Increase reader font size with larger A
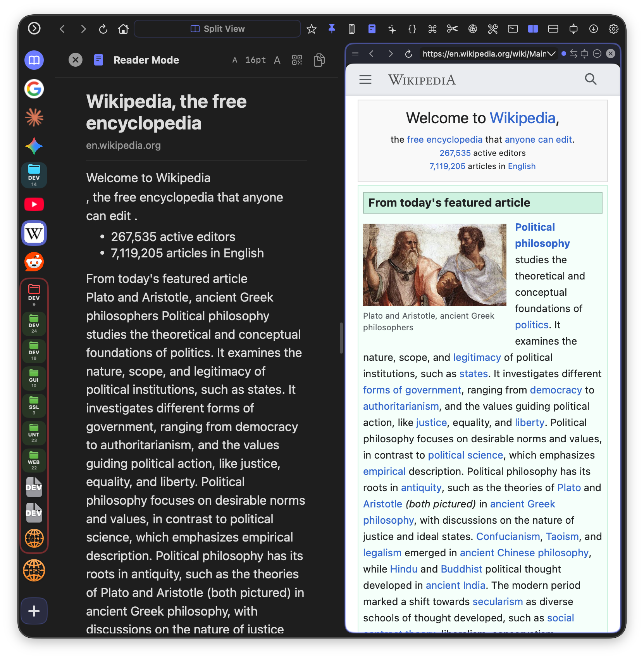 (277, 60)
